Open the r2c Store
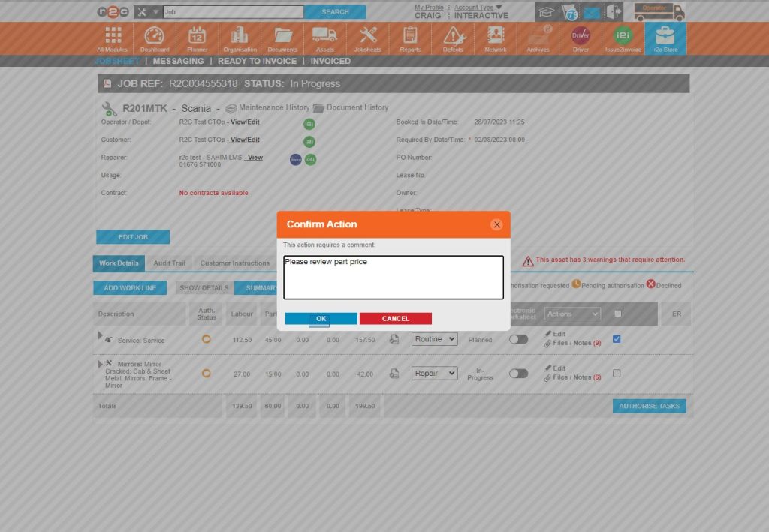Viewport: 769px width, 532px height. (665, 38)
